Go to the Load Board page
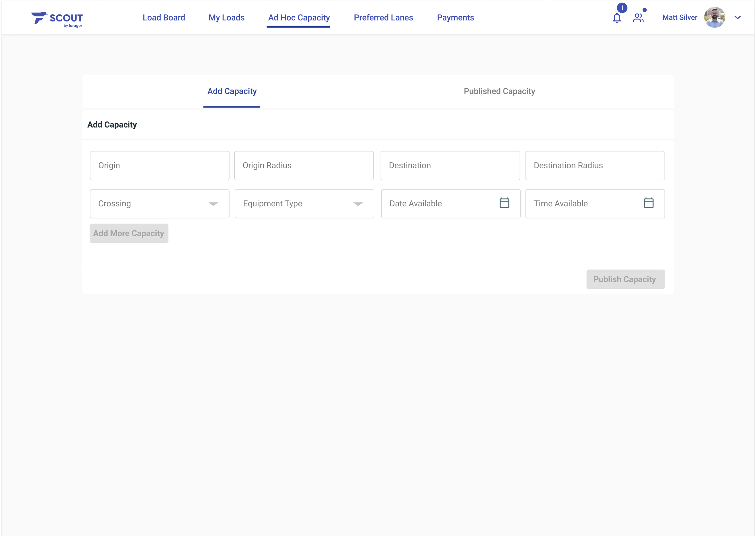Screen dimensions: 756x536 [164, 18]
